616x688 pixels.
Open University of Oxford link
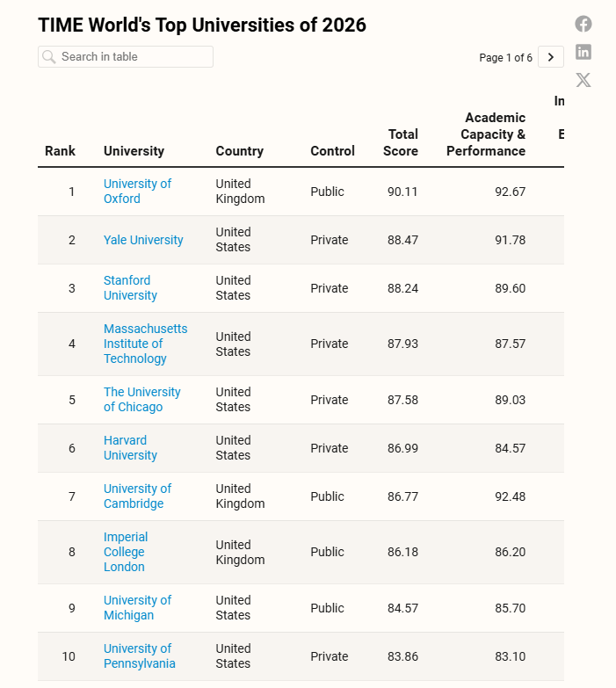(x=137, y=191)
